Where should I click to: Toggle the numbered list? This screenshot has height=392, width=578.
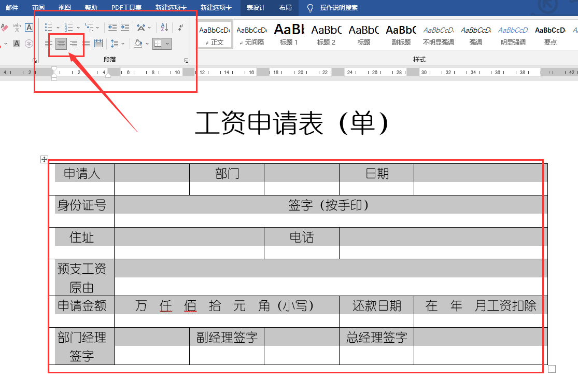click(x=68, y=27)
